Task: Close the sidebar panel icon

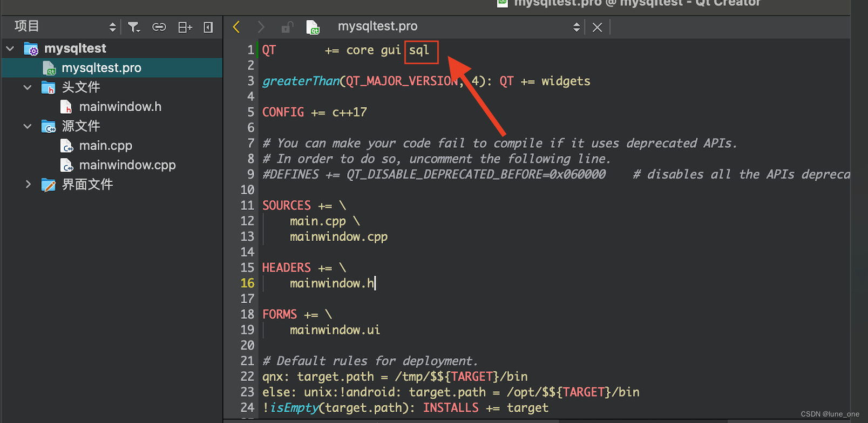Action: (208, 27)
